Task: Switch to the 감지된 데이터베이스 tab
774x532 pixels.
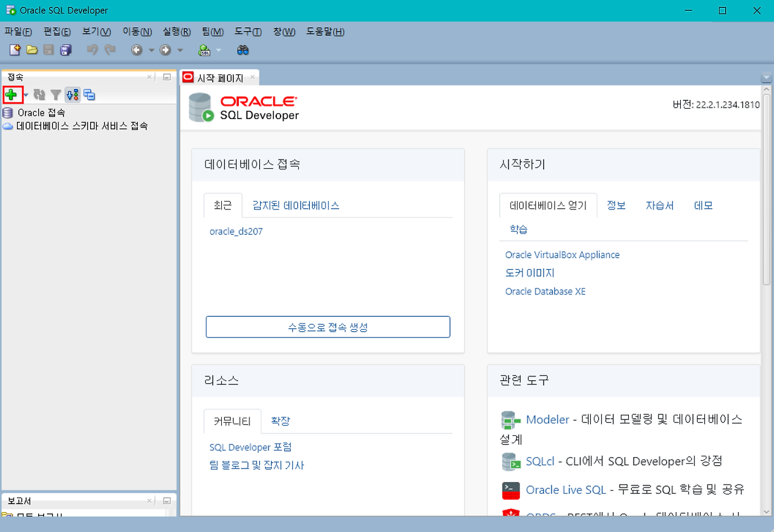Action: (x=296, y=206)
